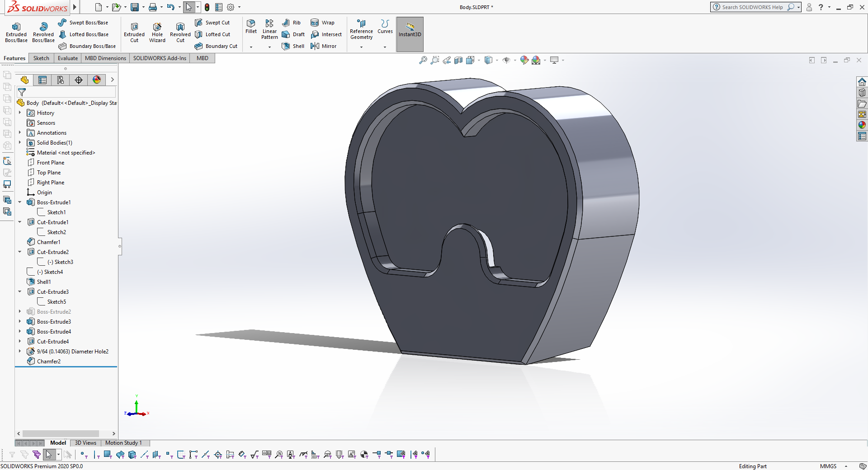This screenshot has height=470, width=868.
Task: Open the DimXpertManager tab icon
Action: coord(79,80)
